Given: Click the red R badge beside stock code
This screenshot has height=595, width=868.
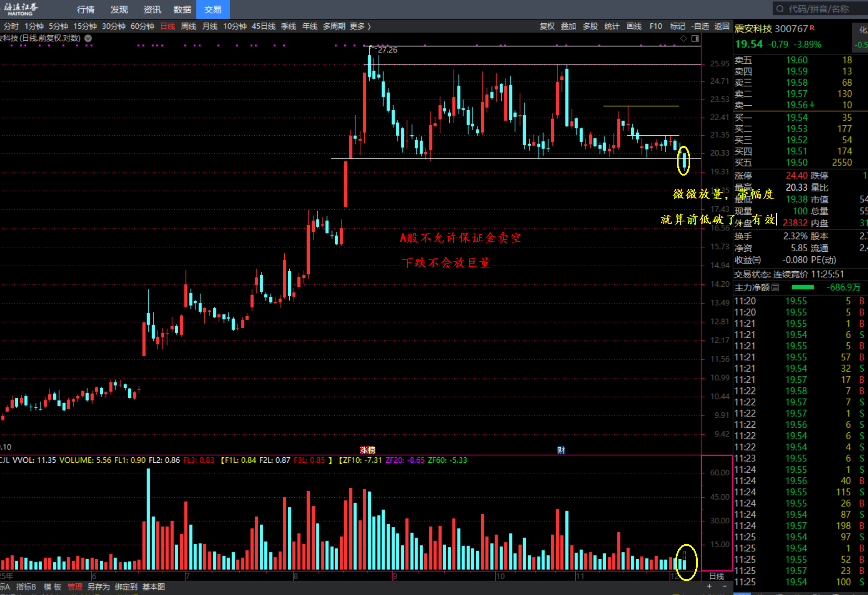Looking at the screenshot, I should (x=812, y=28).
